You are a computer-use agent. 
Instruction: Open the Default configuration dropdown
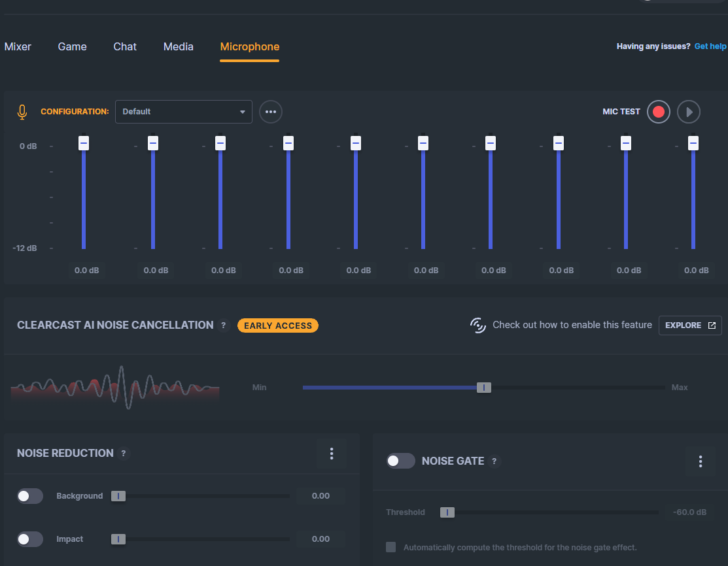click(x=183, y=112)
